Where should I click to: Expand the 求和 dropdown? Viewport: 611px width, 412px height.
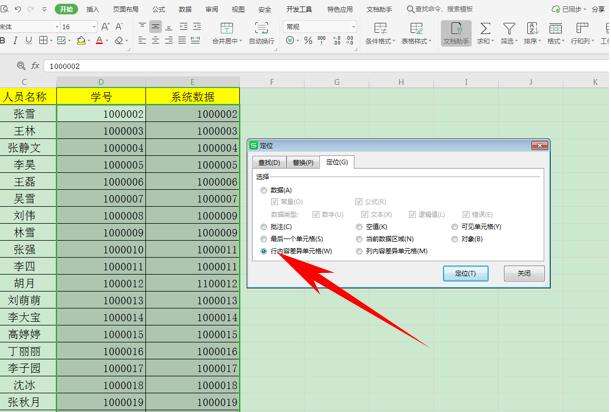point(493,41)
